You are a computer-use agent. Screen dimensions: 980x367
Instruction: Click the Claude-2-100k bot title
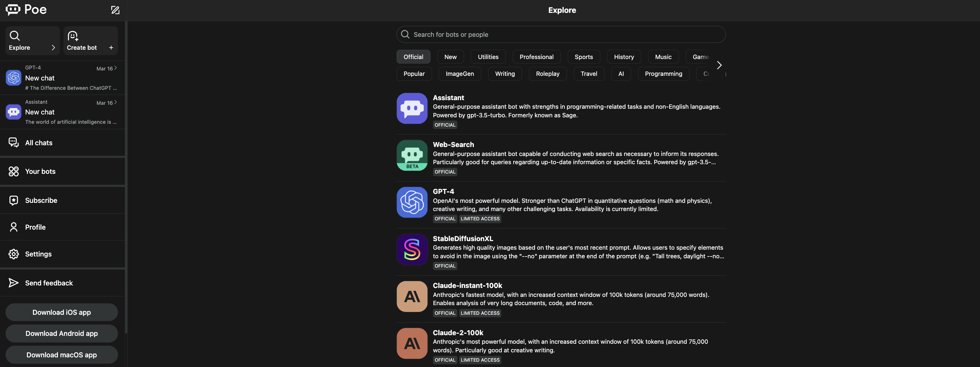[458, 332]
